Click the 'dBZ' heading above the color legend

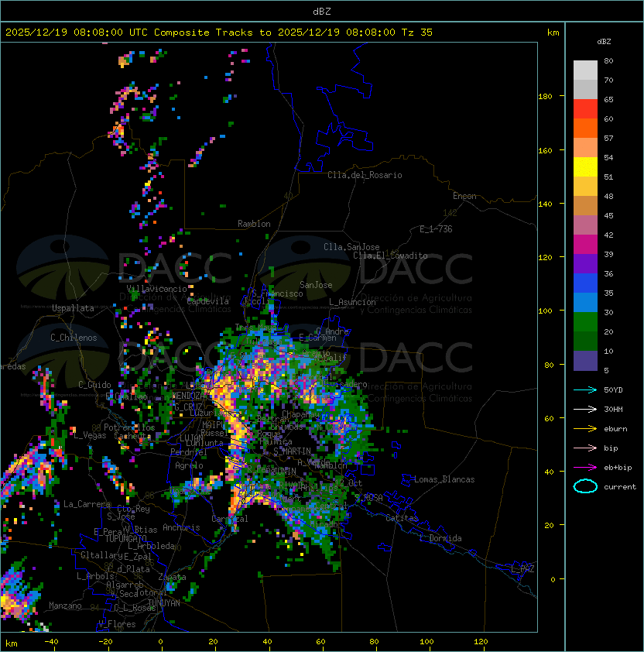click(604, 42)
